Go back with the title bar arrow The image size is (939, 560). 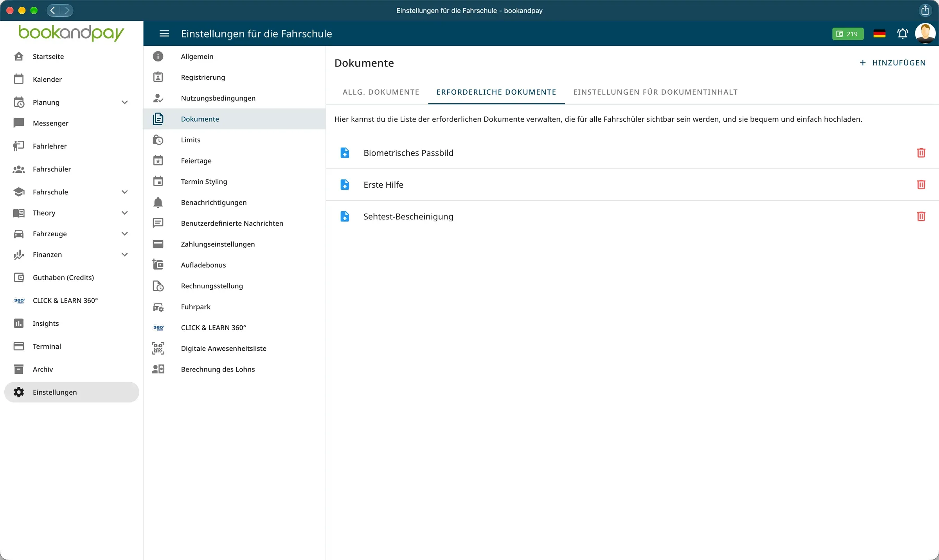click(x=53, y=10)
